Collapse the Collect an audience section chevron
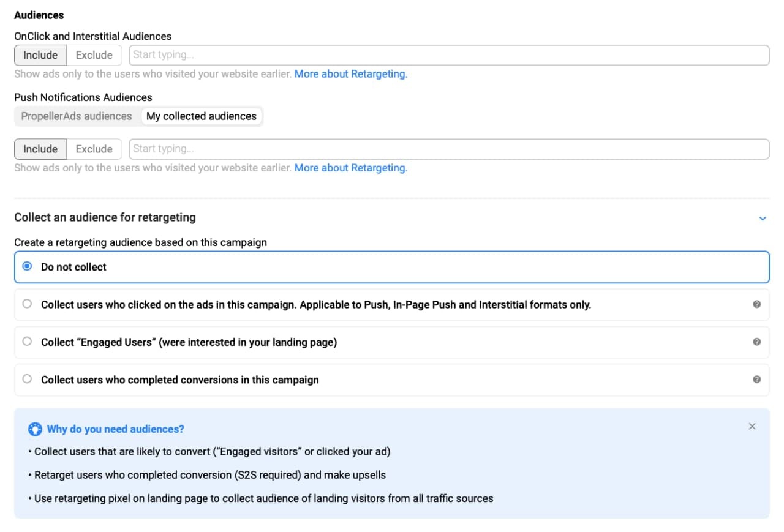Viewport: 784px width, 532px height. pyautogui.click(x=763, y=219)
